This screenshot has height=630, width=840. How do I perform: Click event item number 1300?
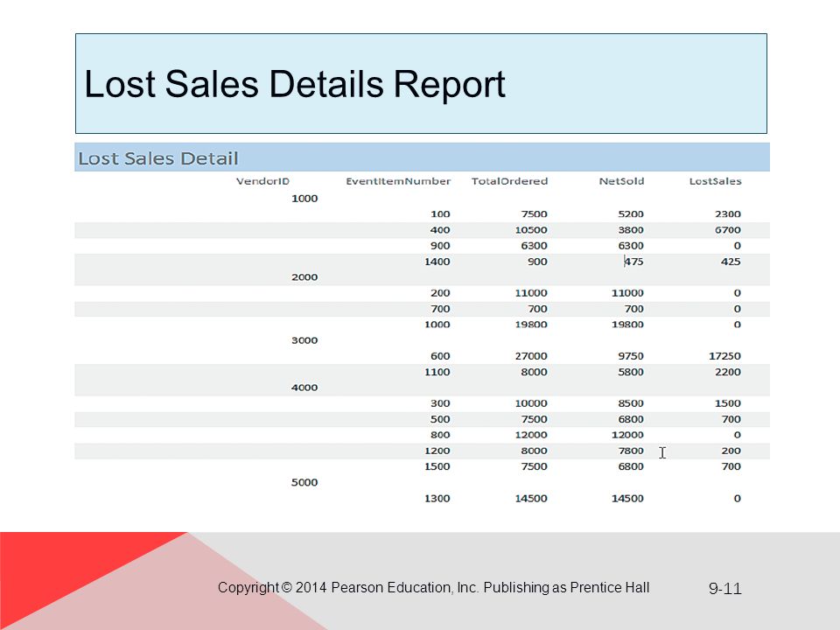(437, 498)
